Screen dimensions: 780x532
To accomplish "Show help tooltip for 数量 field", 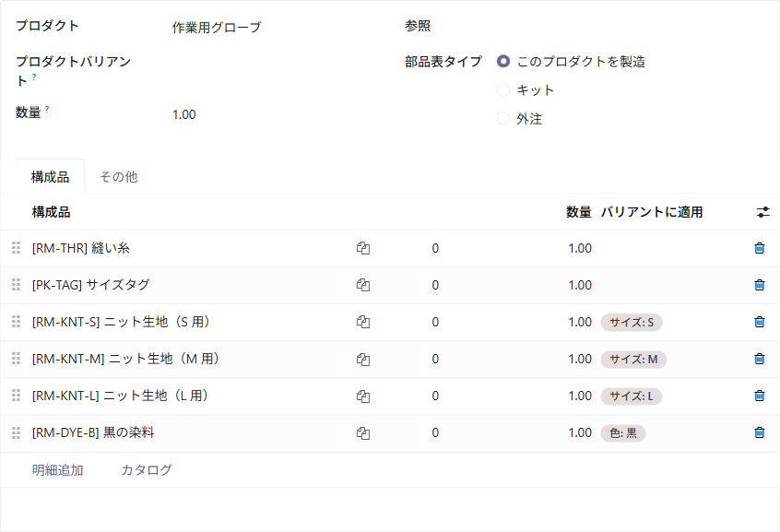I will (x=47, y=109).
